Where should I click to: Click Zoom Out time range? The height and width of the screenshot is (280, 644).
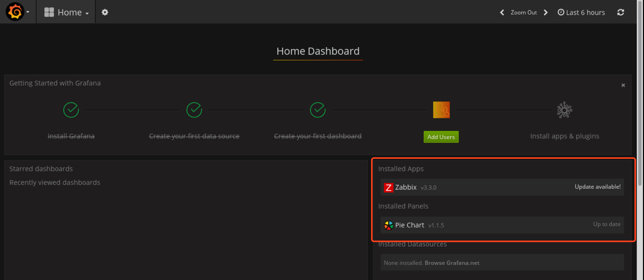pyautogui.click(x=524, y=12)
